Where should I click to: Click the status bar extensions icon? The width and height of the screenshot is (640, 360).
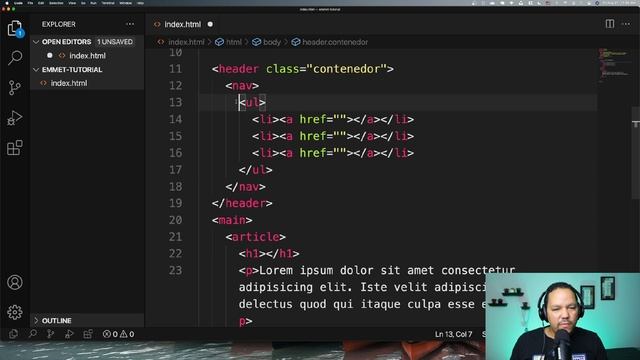(x=88, y=334)
